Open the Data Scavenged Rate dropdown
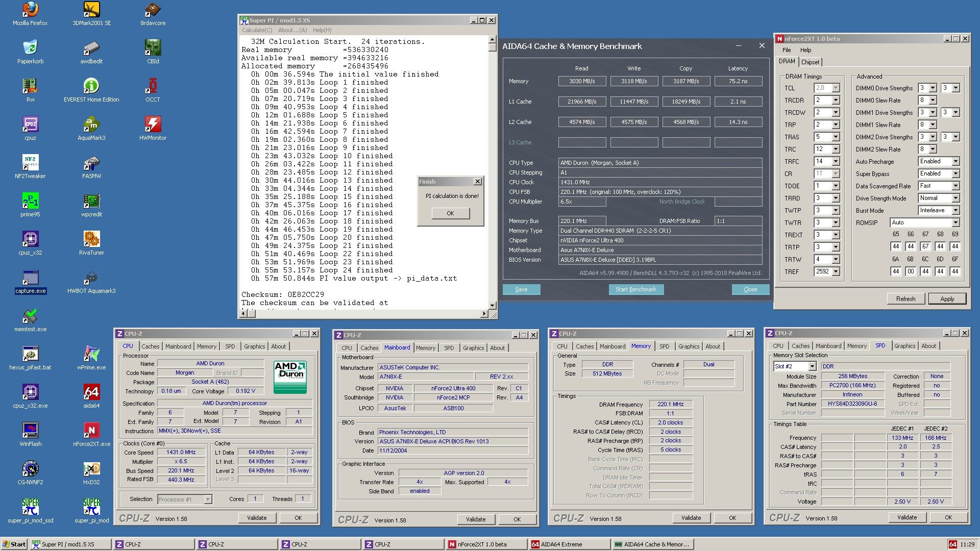Viewport: 980px width, 551px height. pyautogui.click(x=955, y=186)
